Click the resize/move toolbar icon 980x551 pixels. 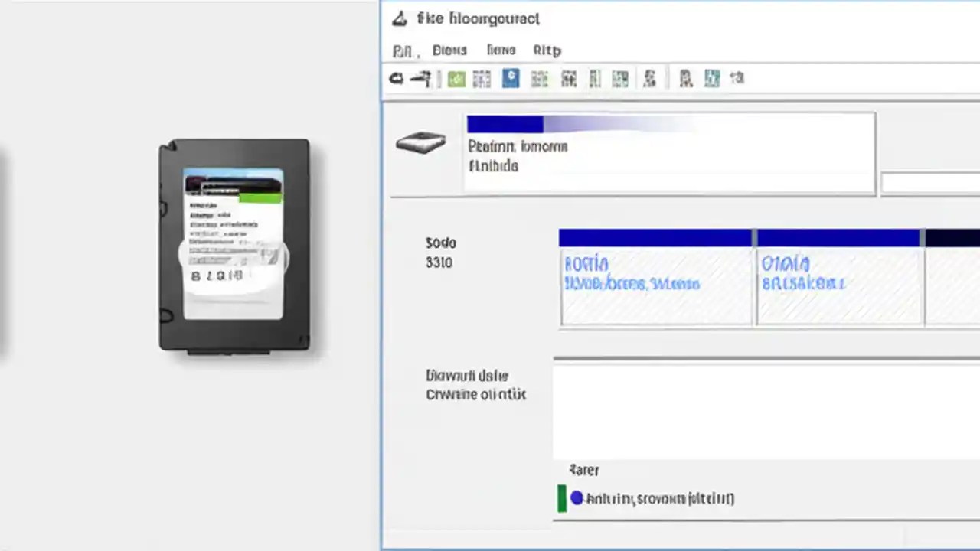click(x=539, y=78)
